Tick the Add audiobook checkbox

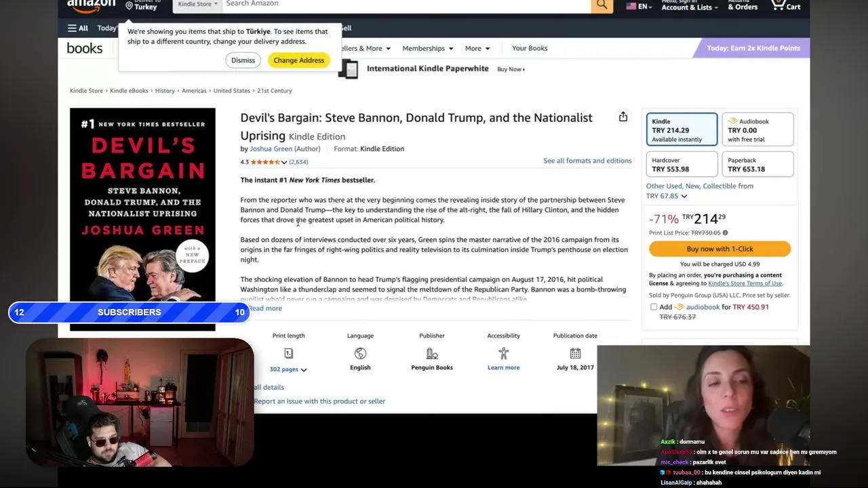click(x=654, y=307)
